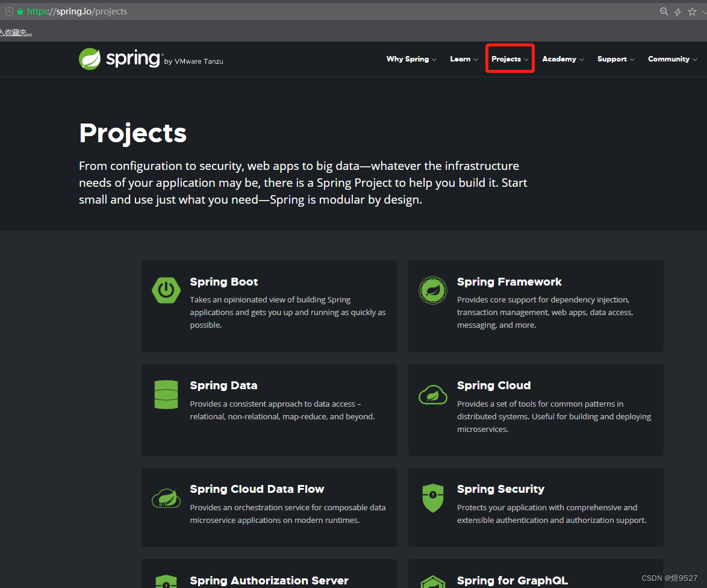The height and width of the screenshot is (588, 707).
Task: Click the spring.io/projects address bar
Action: click(x=77, y=11)
